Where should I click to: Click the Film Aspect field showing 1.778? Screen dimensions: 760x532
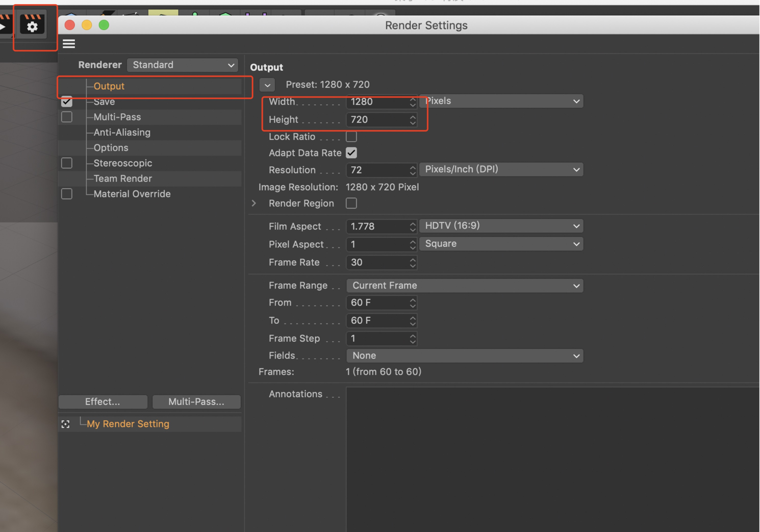[x=382, y=226]
